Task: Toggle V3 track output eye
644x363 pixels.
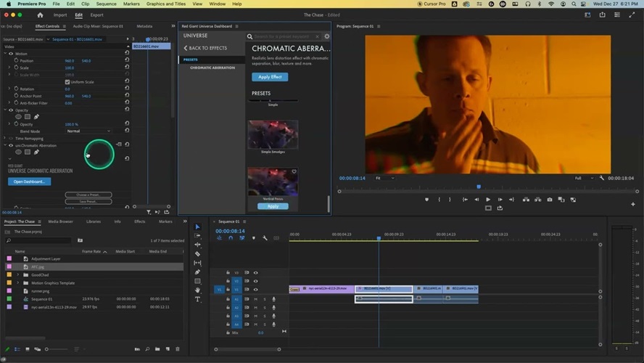Action: [x=256, y=272]
